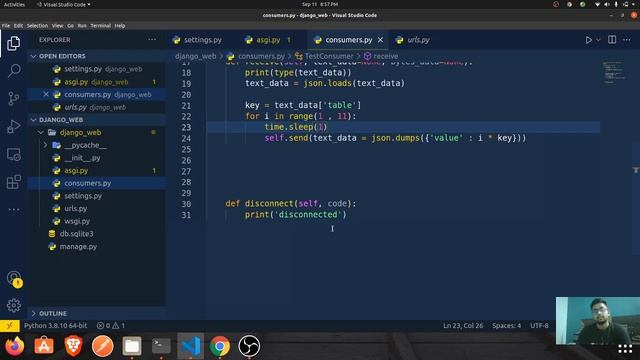Open django_web breadcrumb in editor
This screenshot has height=360, width=640.
point(196,56)
